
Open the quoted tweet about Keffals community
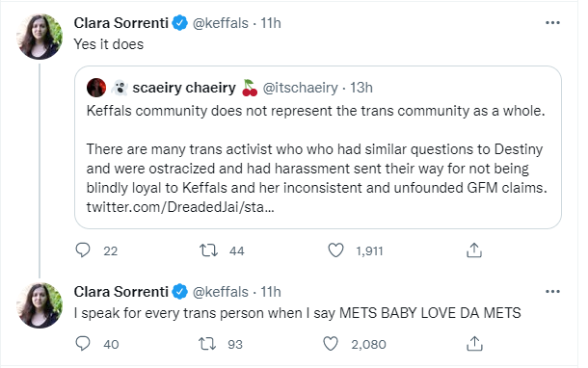pyautogui.click(x=318, y=147)
